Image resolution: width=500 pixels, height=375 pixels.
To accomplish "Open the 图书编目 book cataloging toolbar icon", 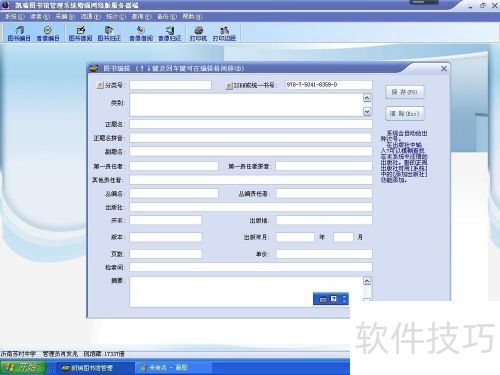I will tap(19, 34).
